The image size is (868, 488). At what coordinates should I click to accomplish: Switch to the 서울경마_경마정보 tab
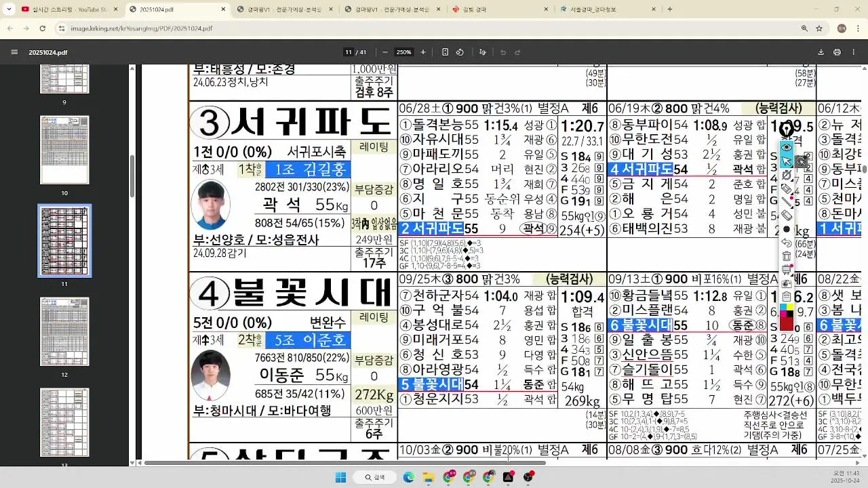pyautogui.click(x=607, y=9)
